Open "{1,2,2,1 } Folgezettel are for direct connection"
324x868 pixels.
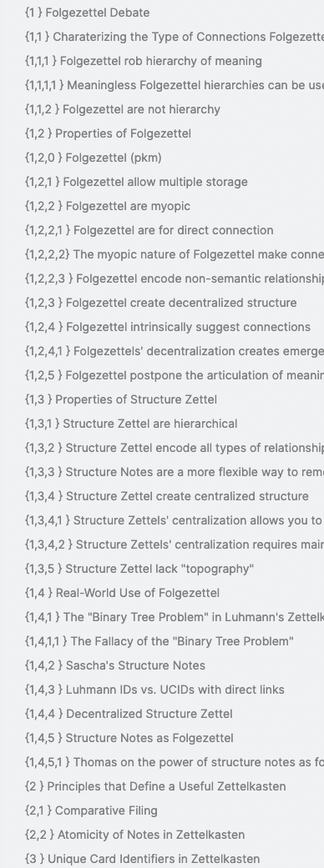click(x=149, y=230)
